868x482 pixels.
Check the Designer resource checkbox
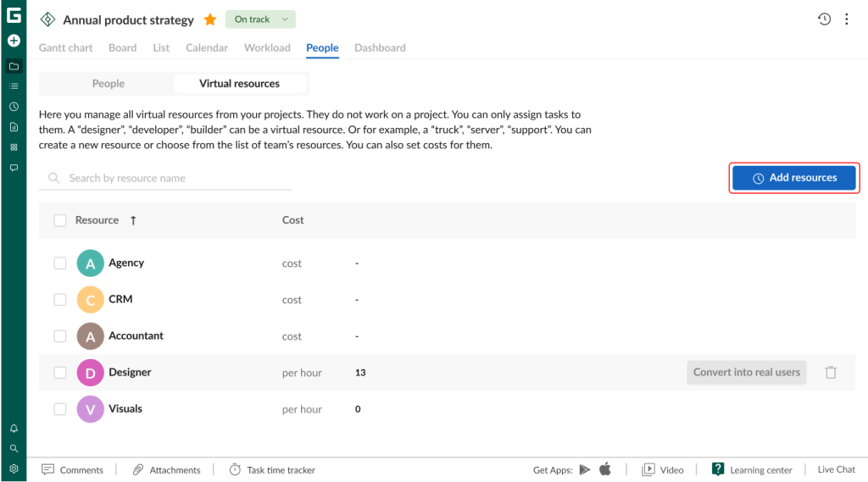60,373
